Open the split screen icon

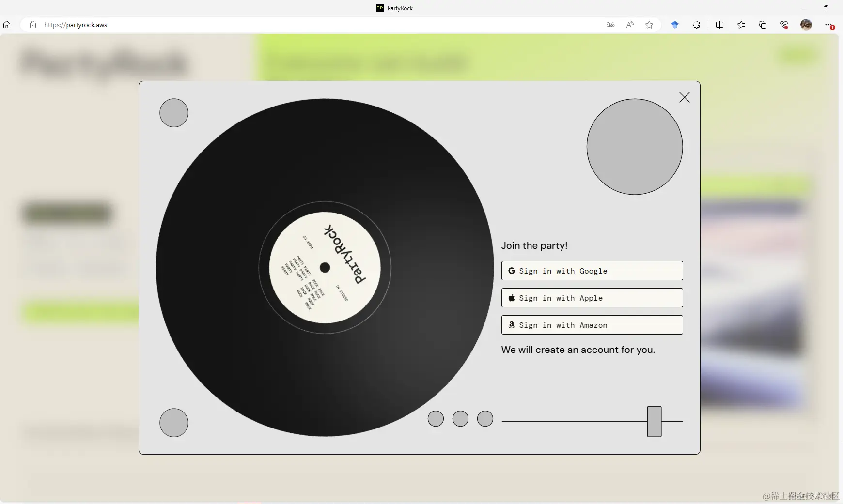coord(719,25)
